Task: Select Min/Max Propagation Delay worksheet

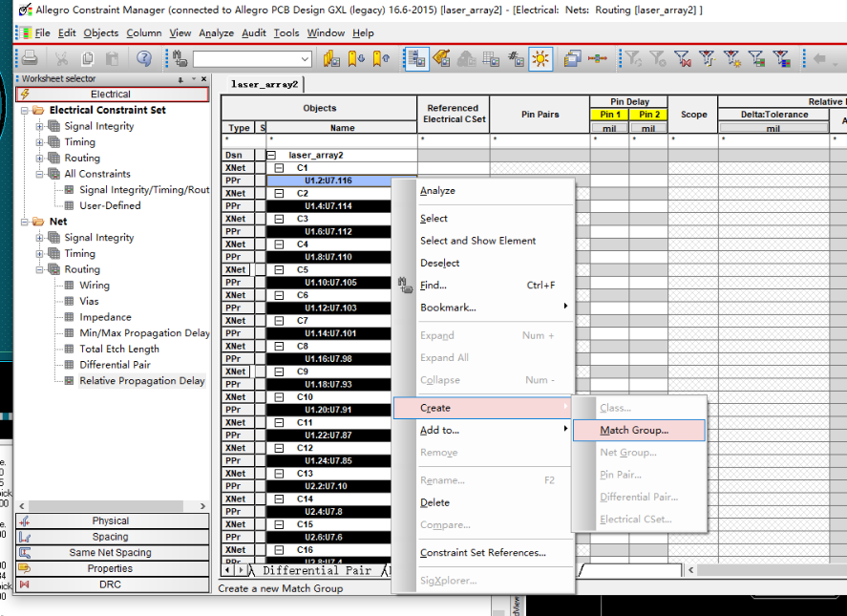Action: click(145, 333)
